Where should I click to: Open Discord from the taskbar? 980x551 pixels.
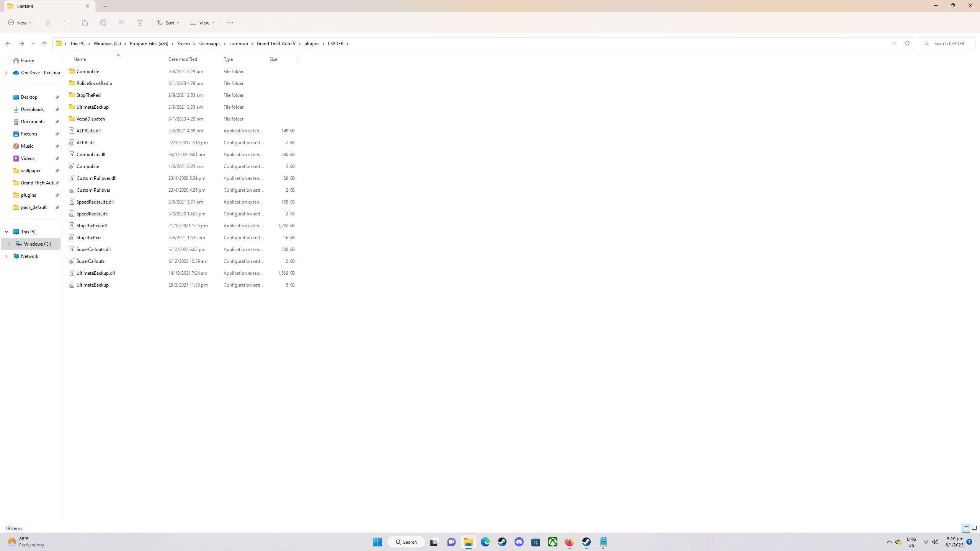[x=519, y=542]
